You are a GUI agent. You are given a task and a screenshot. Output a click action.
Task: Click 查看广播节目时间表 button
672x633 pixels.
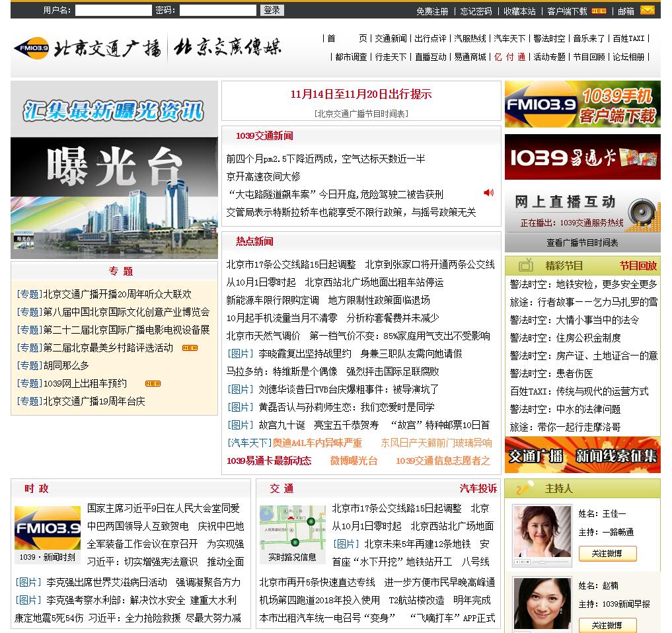tap(582, 242)
